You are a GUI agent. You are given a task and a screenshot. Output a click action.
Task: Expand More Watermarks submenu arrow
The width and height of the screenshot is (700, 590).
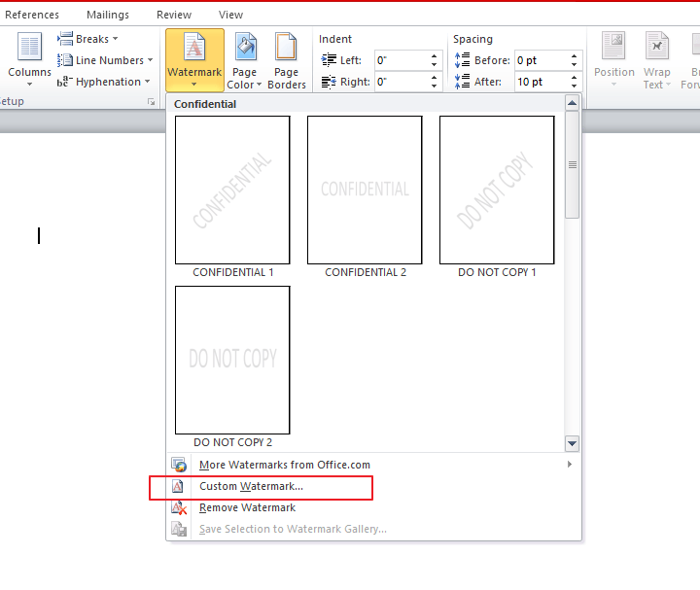(570, 465)
